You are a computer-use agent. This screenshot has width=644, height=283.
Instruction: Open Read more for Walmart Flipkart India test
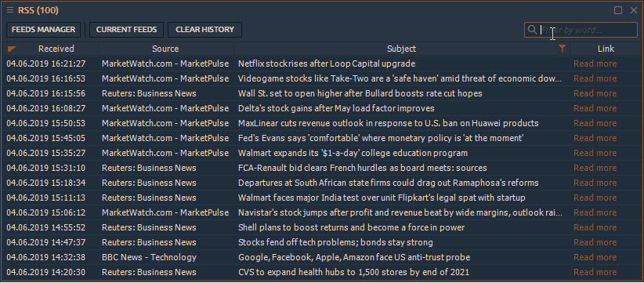pos(595,198)
